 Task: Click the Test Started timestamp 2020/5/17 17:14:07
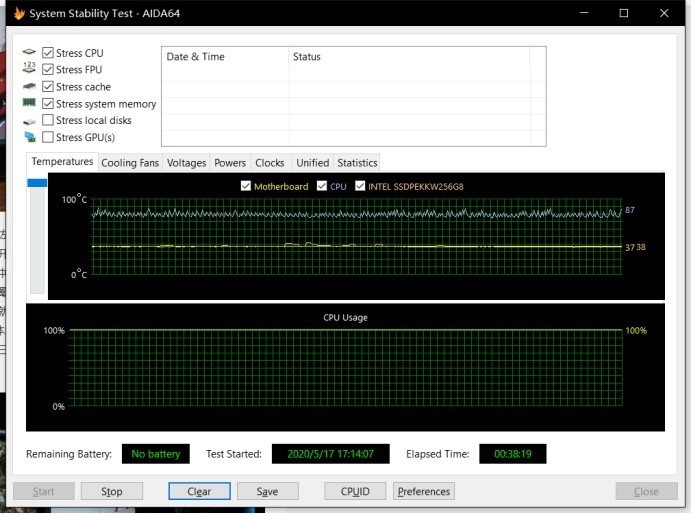coord(331,454)
